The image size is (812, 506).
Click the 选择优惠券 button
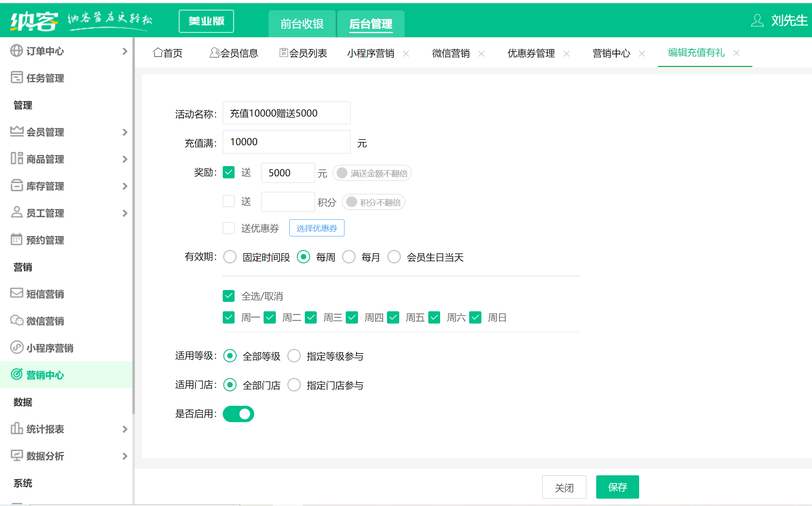317,228
